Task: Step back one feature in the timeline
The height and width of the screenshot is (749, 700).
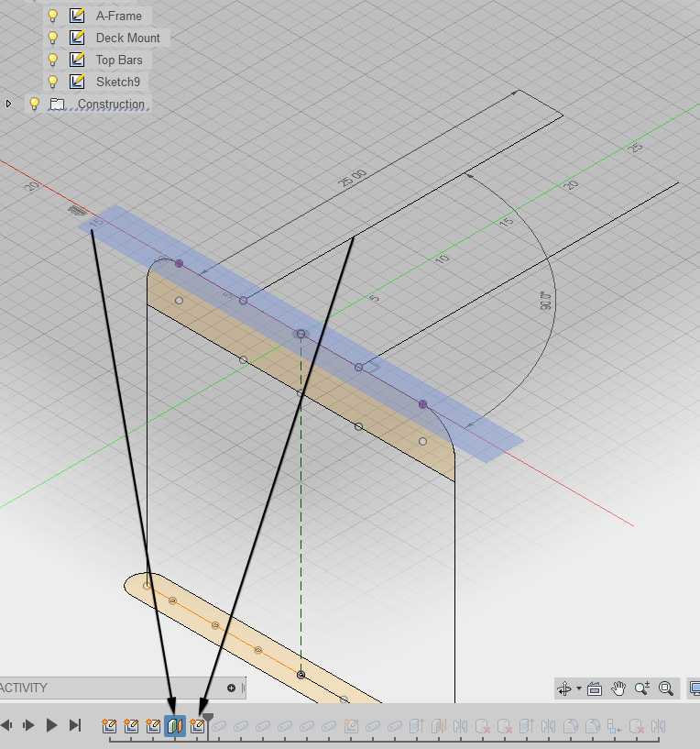Action: pyautogui.click(x=6, y=725)
